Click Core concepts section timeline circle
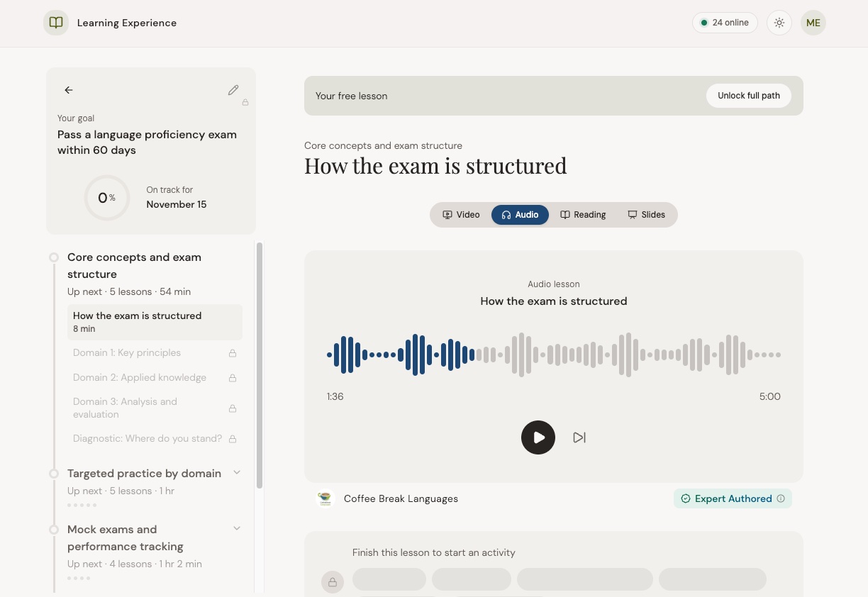The height and width of the screenshot is (597, 868). (54, 257)
